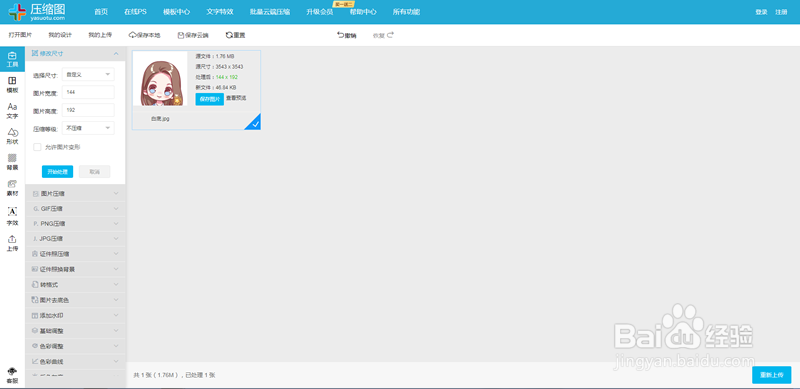Open 我的设计 in the toolbar

pyautogui.click(x=60, y=35)
